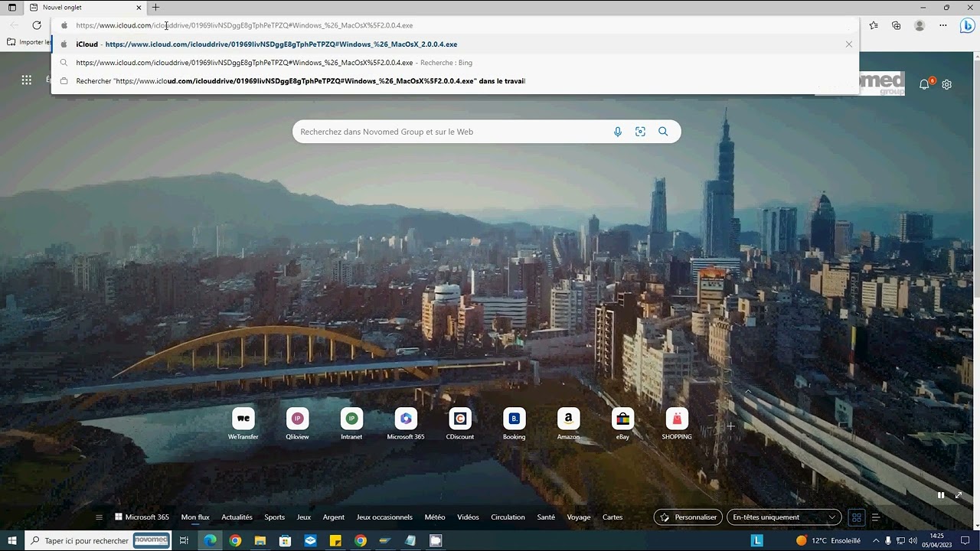Viewport: 980px width, 551px height.
Task: Select the Actualités tab
Action: [237, 517]
